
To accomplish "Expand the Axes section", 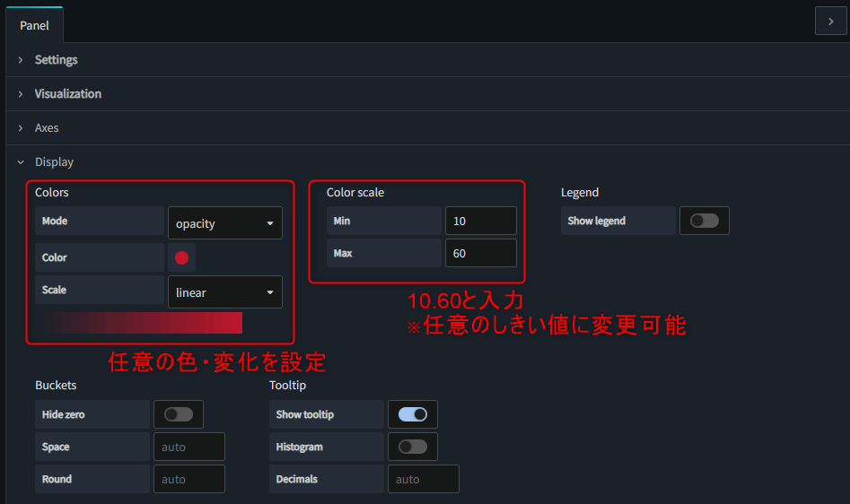I will 47,127.
